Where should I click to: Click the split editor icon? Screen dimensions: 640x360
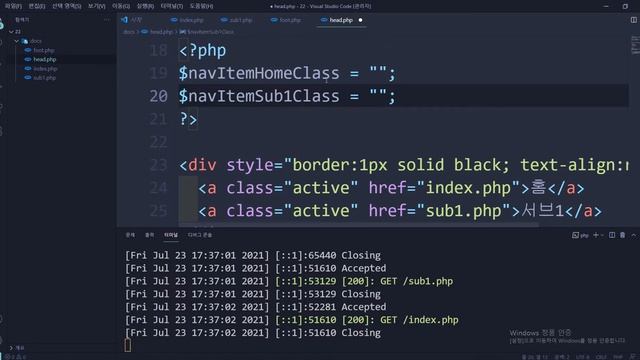coord(633,20)
